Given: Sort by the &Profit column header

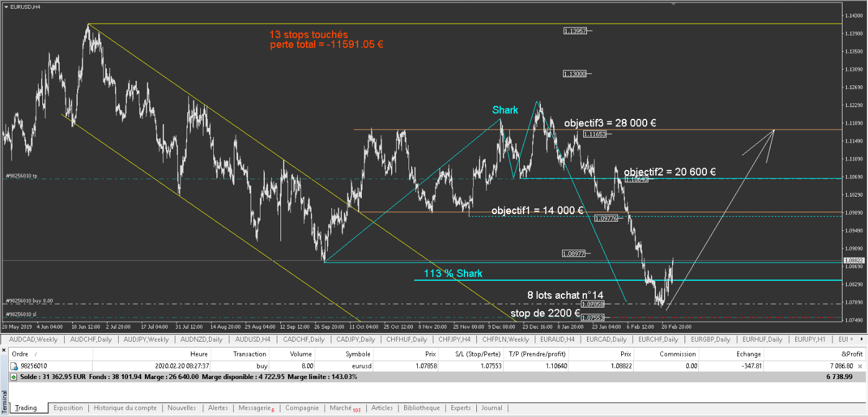Looking at the screenshot, I should 815,354.
